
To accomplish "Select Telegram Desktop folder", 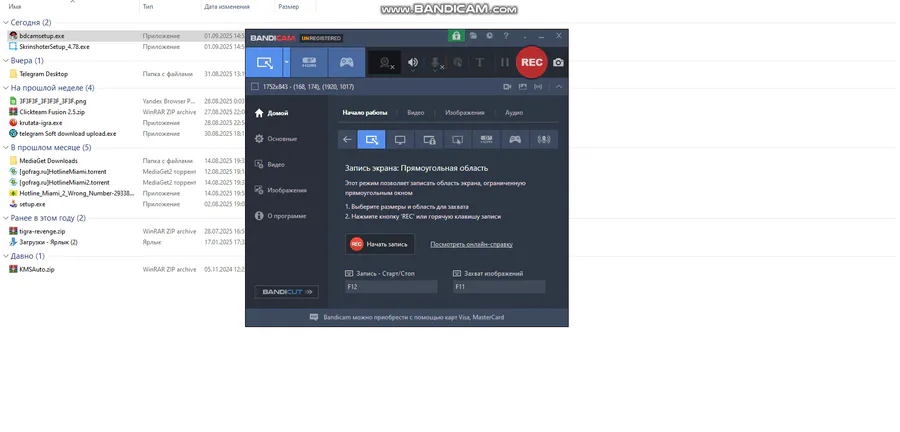I will coord(43,74).
